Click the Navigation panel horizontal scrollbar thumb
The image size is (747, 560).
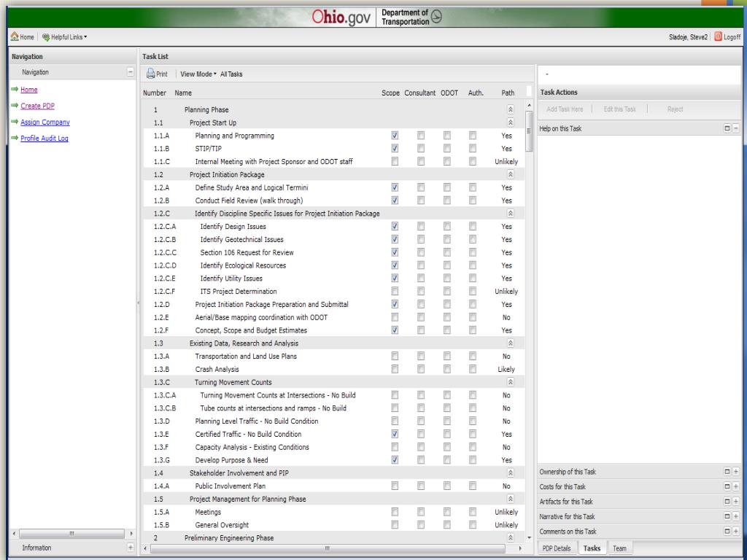[71, 533]
